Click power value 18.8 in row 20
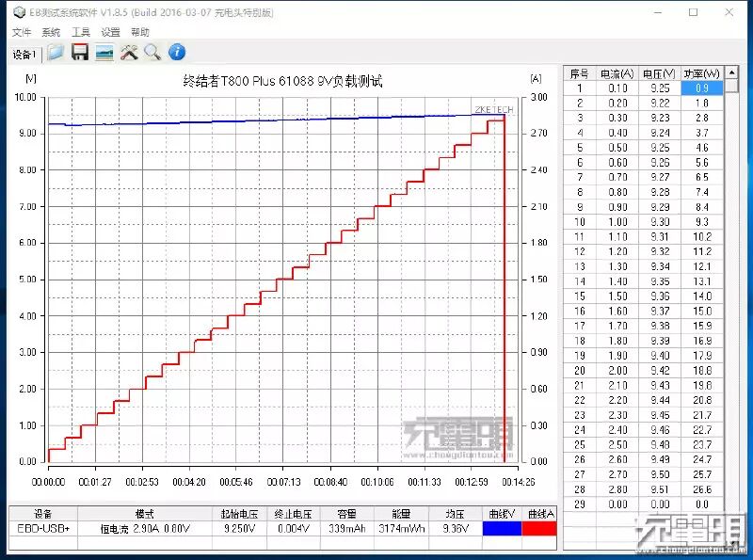 pyautogui.click(x=702, y=370)
